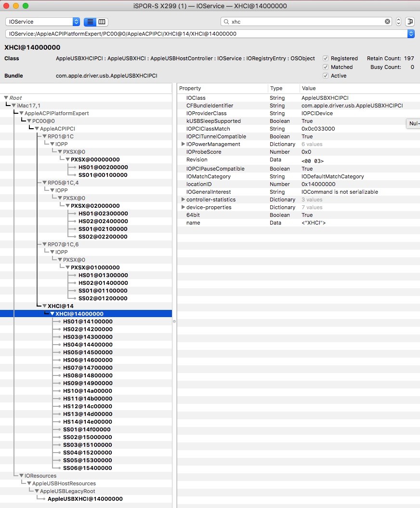The image size is (420, 508).
Task: Sort by the Property column header
Action: click(x=222, y=88)
